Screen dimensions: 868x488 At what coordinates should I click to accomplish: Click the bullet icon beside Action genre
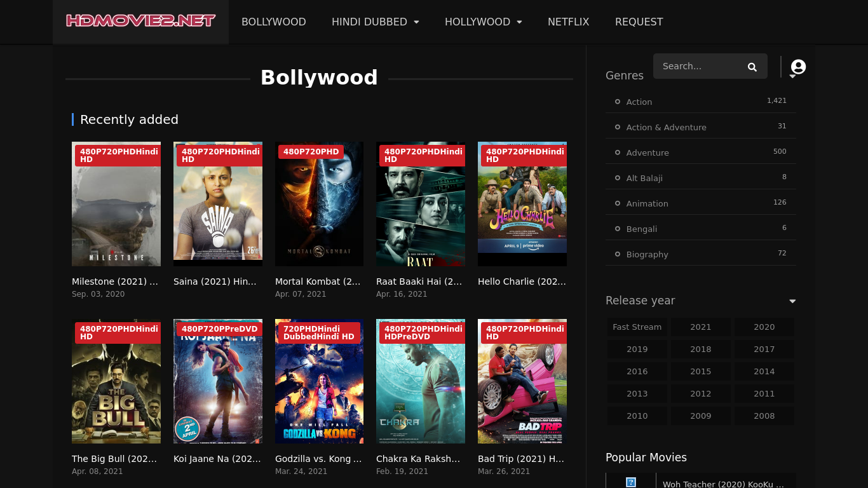coord(617,101)
